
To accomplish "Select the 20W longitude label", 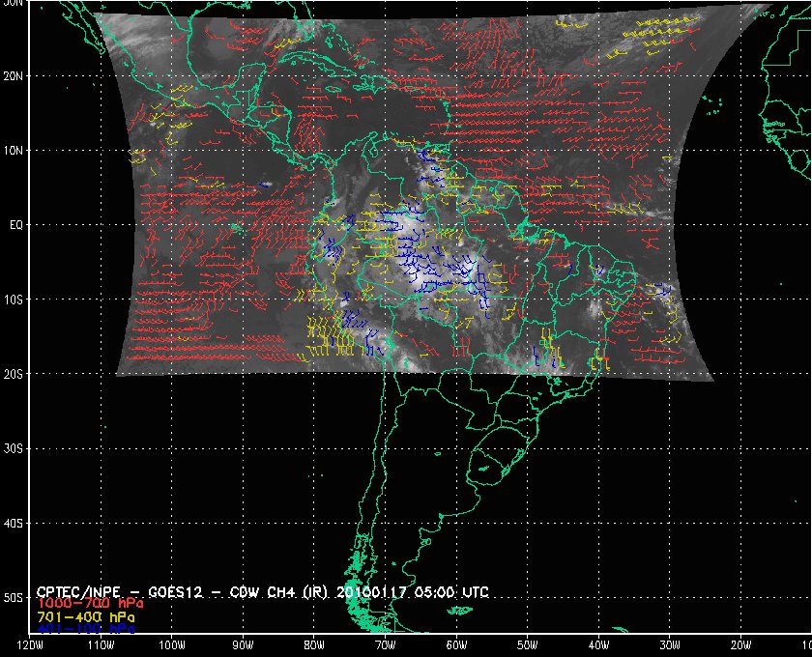I will coord(741,645).
